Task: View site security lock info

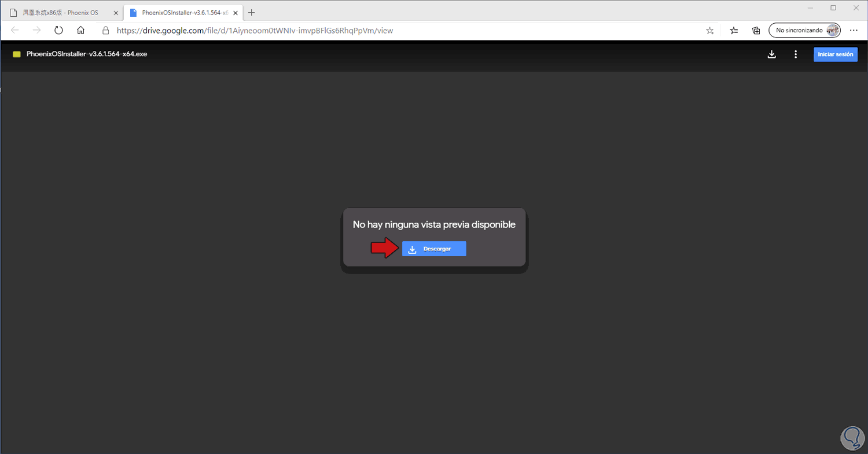Action: point(105,31)
